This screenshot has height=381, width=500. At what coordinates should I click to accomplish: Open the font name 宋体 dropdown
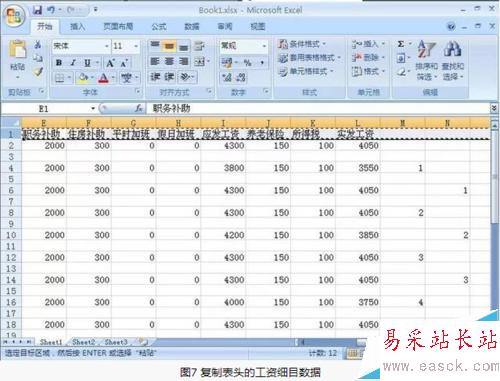(x=107, y=46)
